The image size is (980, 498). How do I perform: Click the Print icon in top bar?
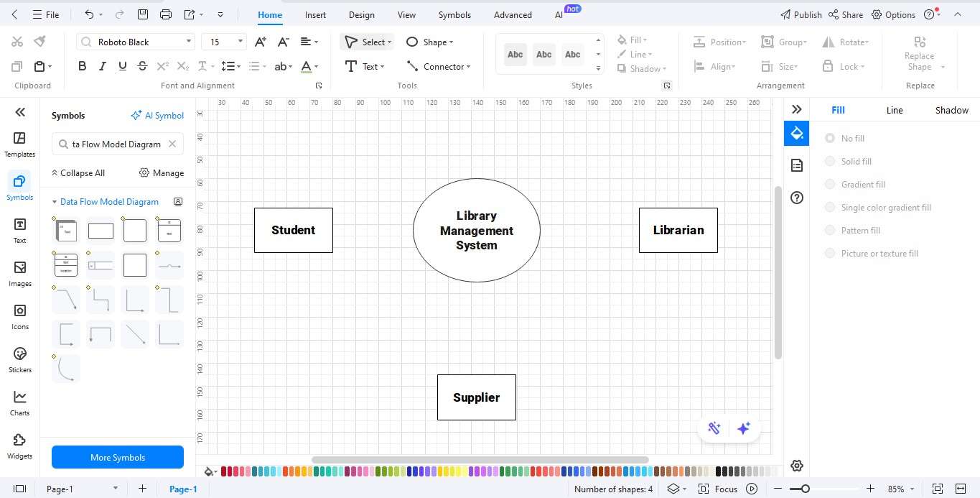[x=166, y=14]
